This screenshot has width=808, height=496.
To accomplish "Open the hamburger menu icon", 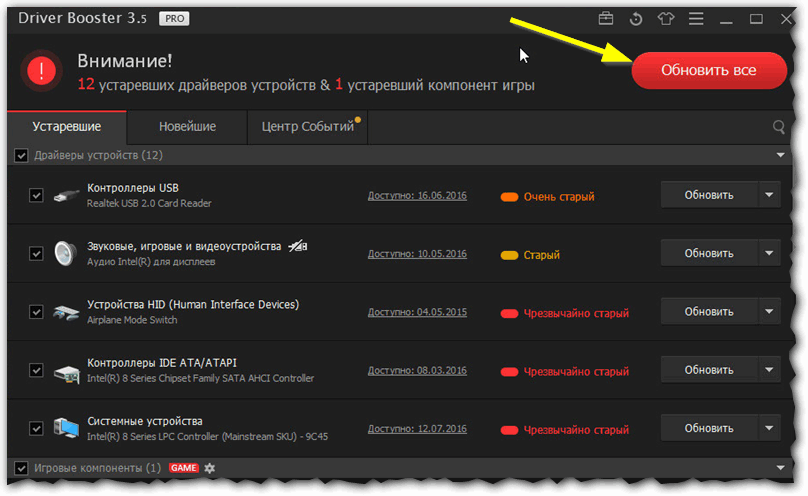I will [x=696, y=19].
